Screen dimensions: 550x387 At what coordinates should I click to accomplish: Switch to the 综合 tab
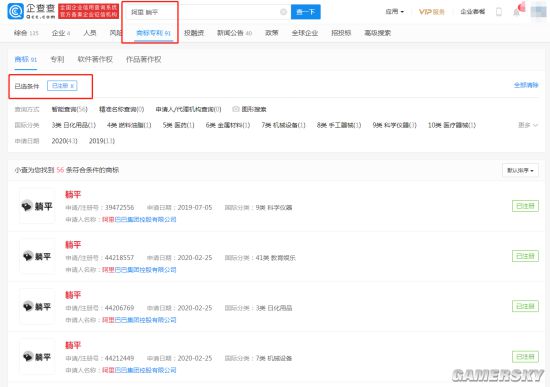click(26, 33)
